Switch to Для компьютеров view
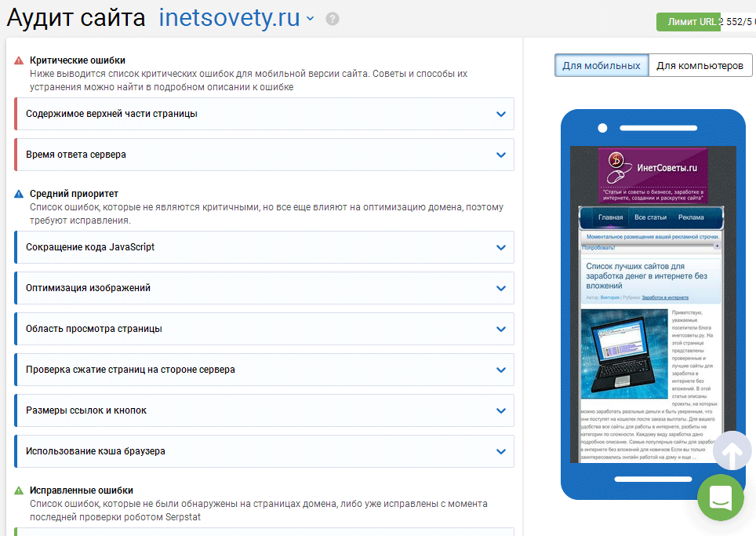Screen dimensions: 756x536 coord(700,66)
